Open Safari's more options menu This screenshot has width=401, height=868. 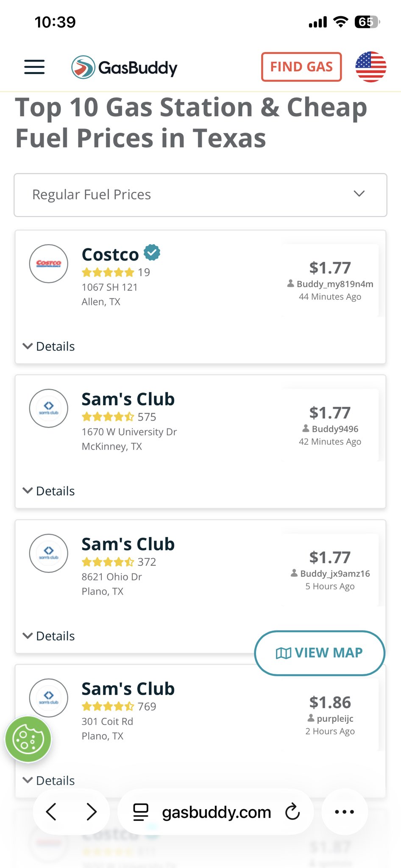(x=344, y=812)
